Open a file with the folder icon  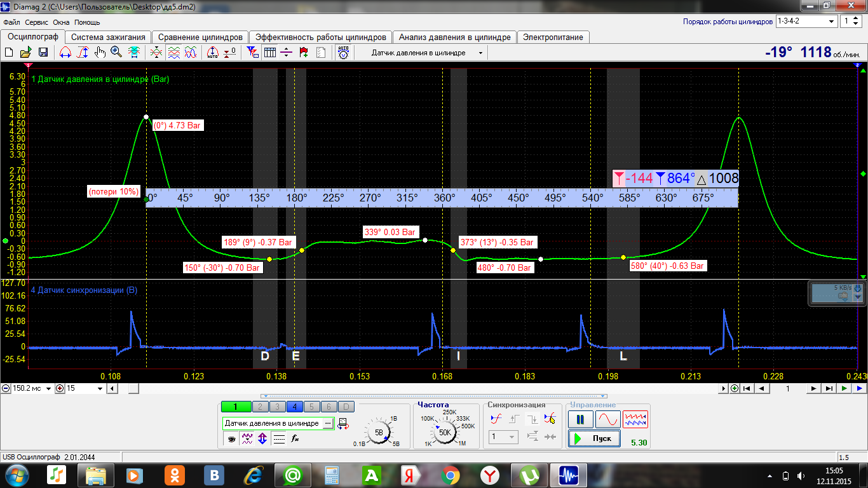click(26, 53)
